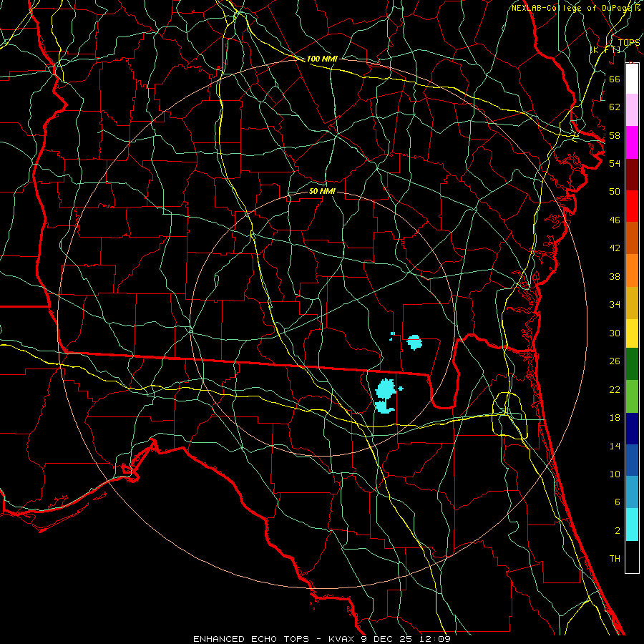The image size is (644, 644).
Task: Click the tiny cyan echo left of the round echo
Action: [x=392, y=336]
